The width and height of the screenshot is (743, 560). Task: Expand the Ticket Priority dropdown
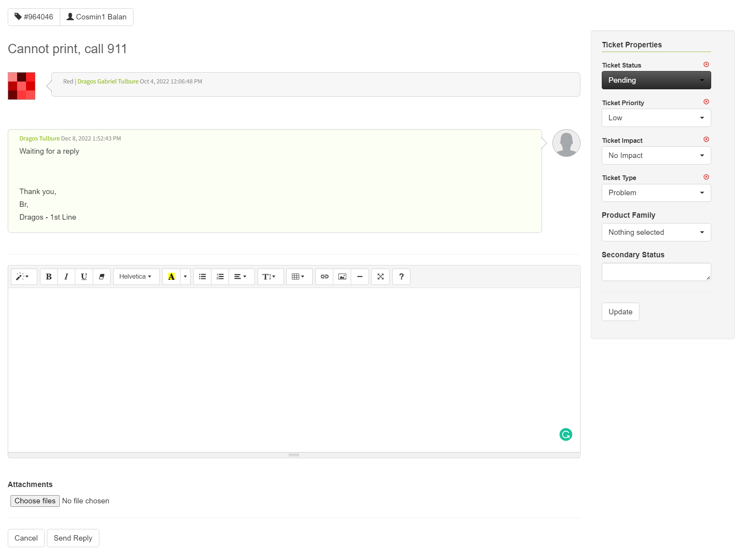tap(656, 118)
